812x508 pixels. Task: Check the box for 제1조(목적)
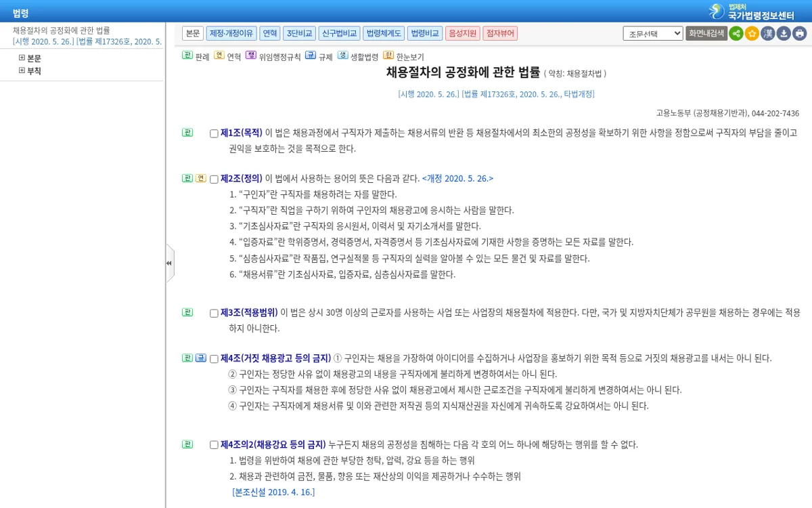tap(214, 133)
